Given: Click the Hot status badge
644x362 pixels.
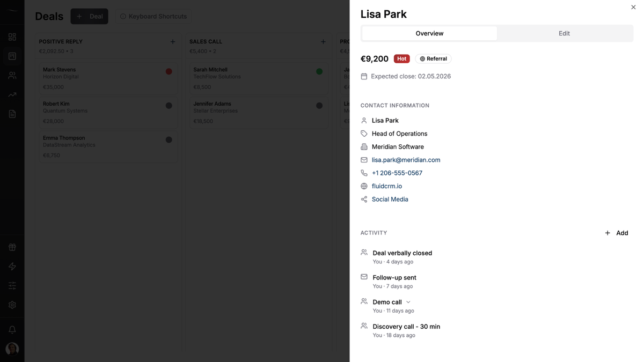Looking at the screenshot, I should (x=401, y=58).
